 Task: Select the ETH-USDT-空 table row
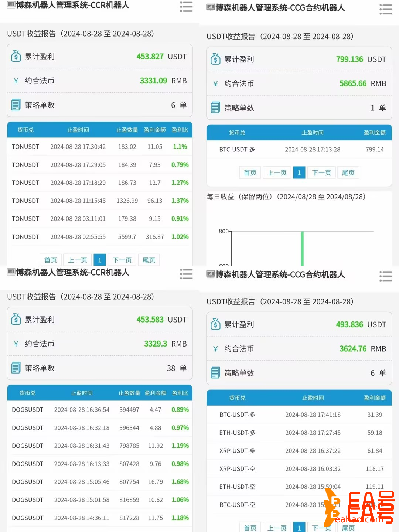(299, 487)
